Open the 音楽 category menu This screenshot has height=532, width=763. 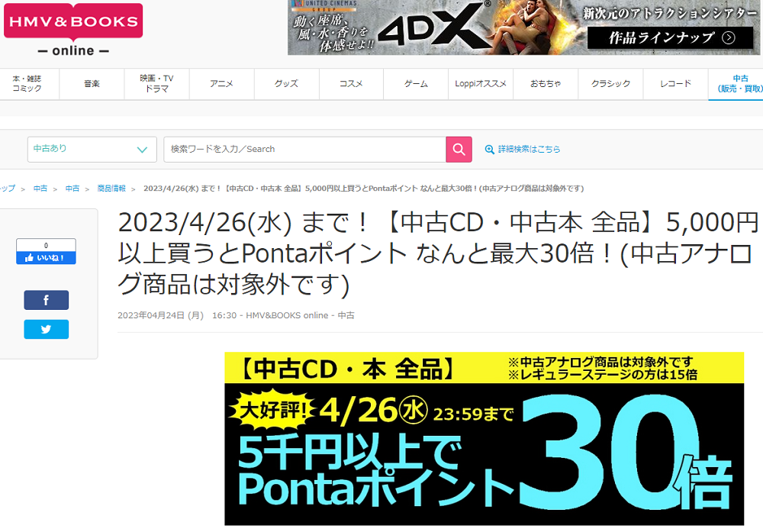tap(92, 84)
